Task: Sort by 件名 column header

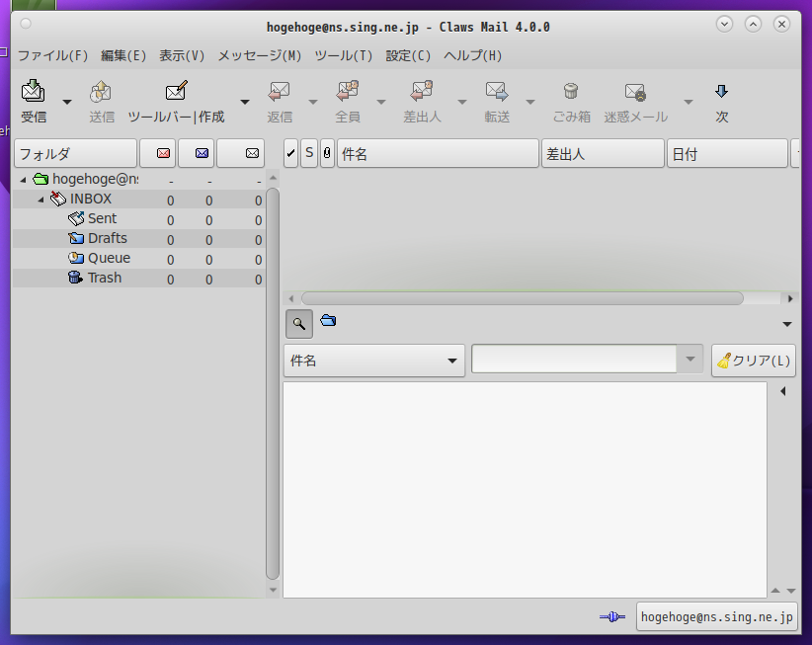Action: (x=438, y=153)
